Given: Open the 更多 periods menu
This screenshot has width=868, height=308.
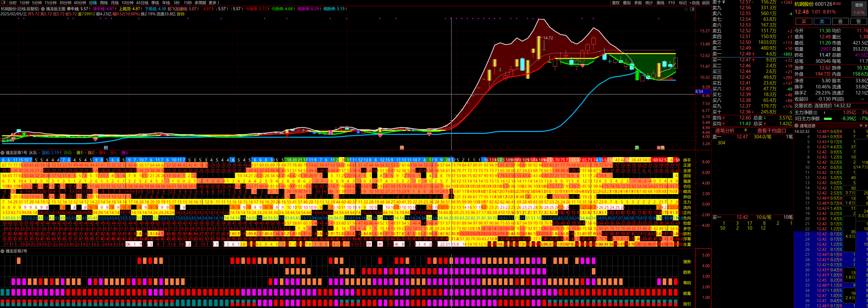Looking at the screenshot, I should coord(214,3).
